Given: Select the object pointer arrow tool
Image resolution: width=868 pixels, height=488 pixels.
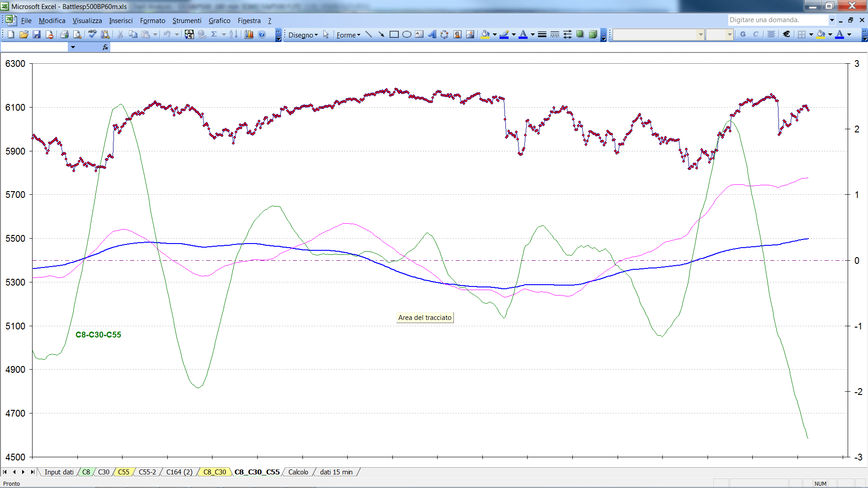Looking at the screenshot, I should 326,34.
